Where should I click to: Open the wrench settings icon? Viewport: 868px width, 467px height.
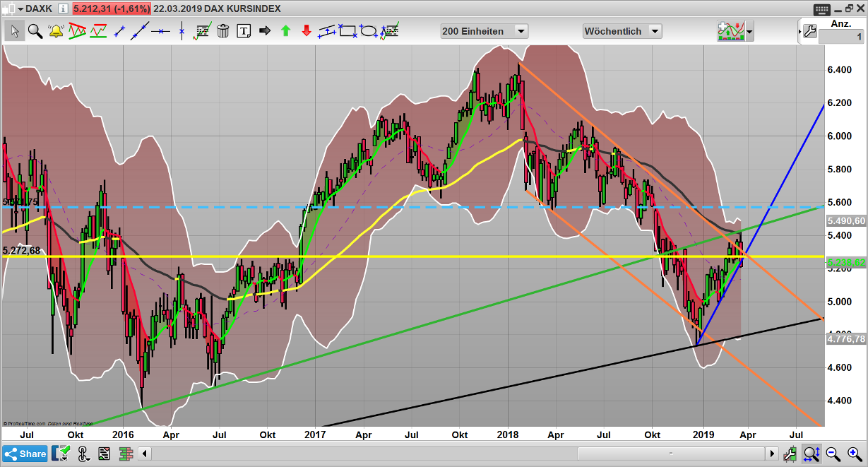(x=810, y=31)
